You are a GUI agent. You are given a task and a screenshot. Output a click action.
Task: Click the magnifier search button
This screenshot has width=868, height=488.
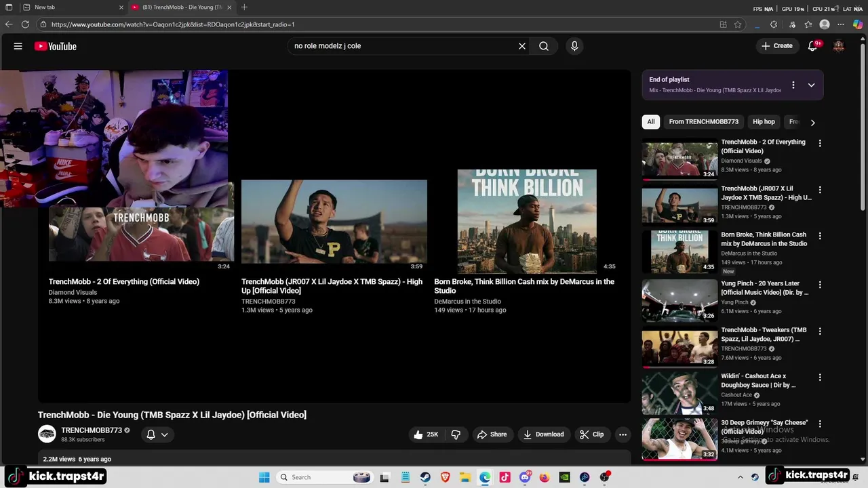(x=544, y=46)
